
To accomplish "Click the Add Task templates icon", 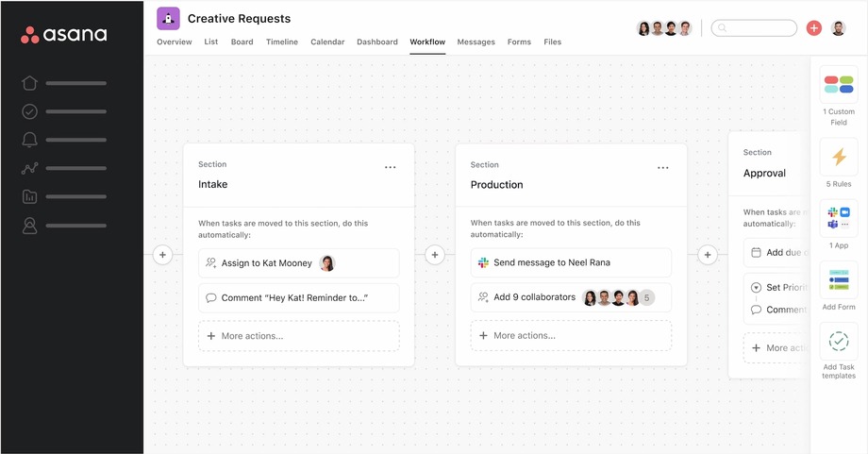I will coord(839,341).
